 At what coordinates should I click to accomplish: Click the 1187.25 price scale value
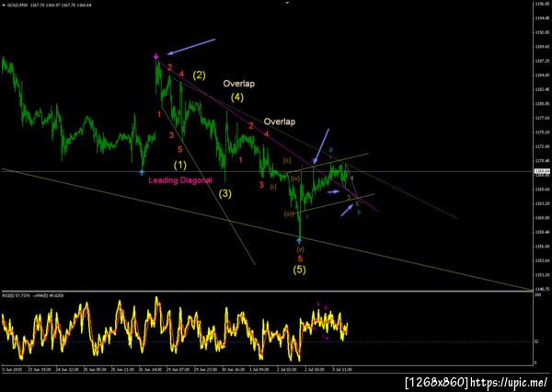(540, 61)
